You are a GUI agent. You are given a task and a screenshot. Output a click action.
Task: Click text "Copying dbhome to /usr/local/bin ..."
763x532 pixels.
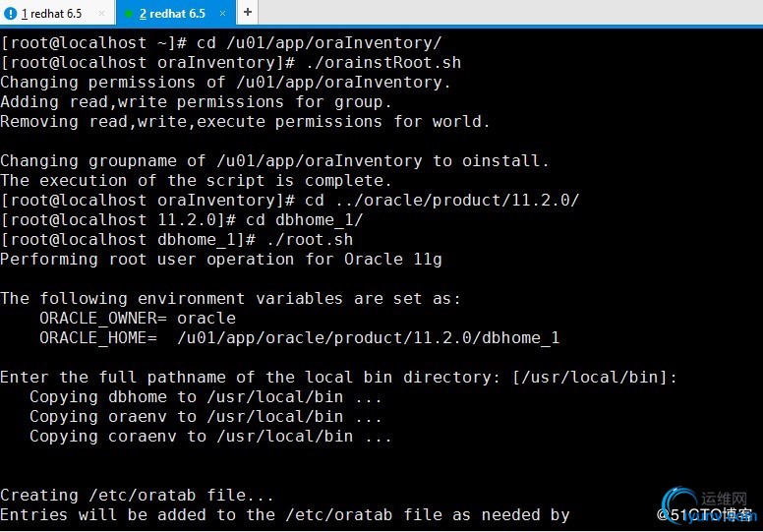205,397
